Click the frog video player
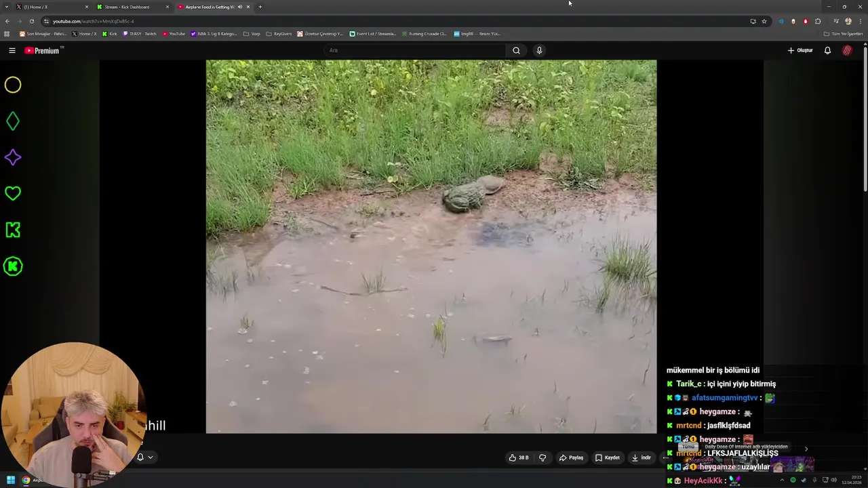Image resolution: width=868 pixels, height=488 pixels. click(431, 246)
